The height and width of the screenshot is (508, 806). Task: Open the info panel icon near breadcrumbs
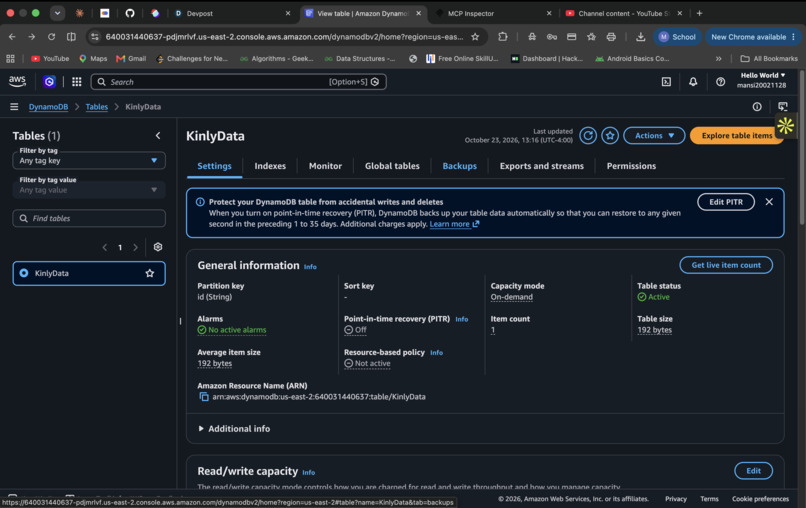coord(757,106)
